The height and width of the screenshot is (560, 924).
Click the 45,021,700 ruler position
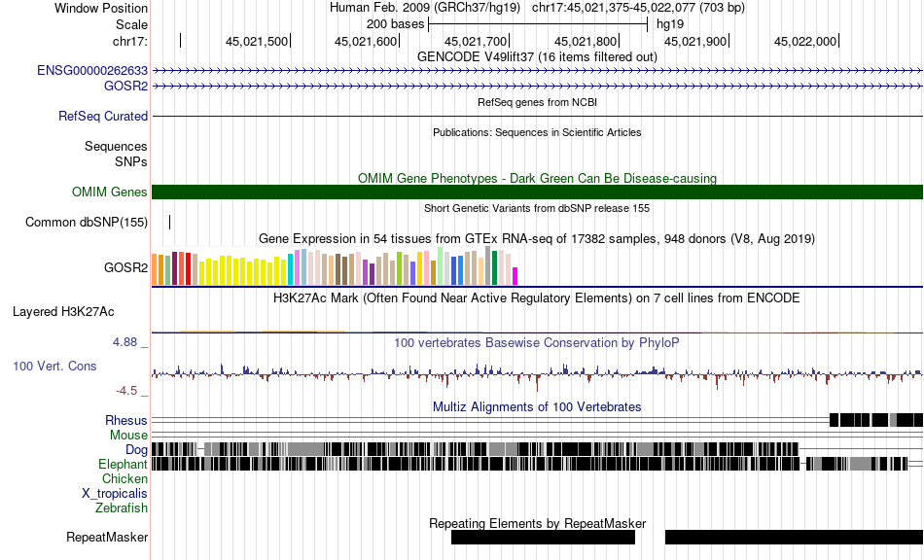click(476, 41)
